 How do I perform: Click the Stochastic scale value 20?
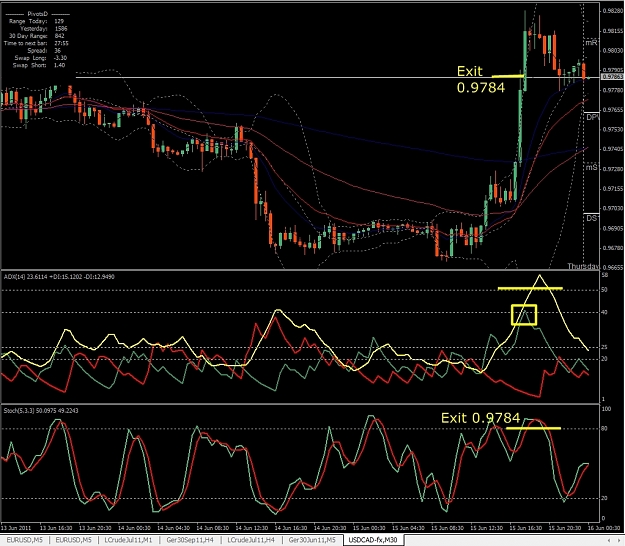tap(604, 498)
